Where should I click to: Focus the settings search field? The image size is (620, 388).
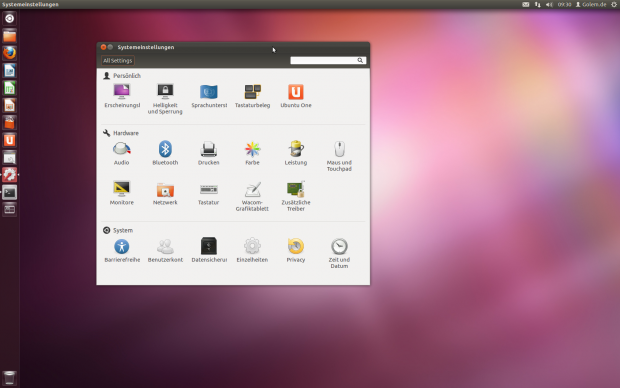[328, 60]
